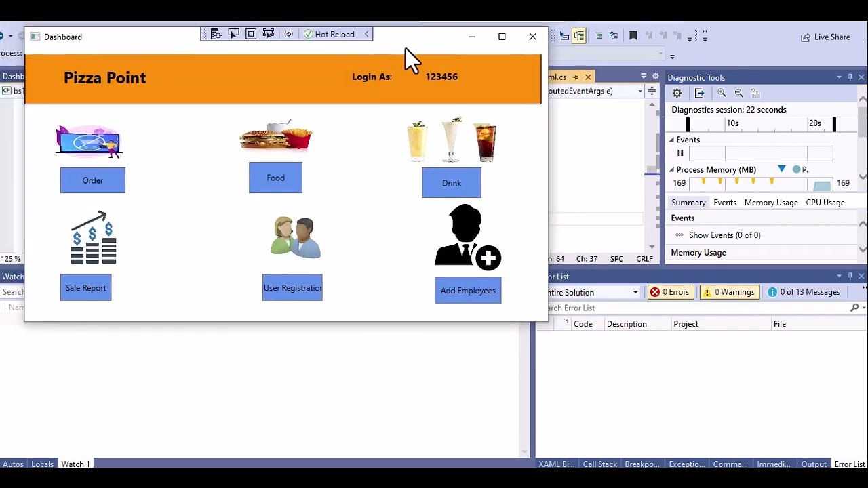The image size is (868, 488).
Task: Toggle the 0 of 13 Messages filter
Action: [804, 292]
